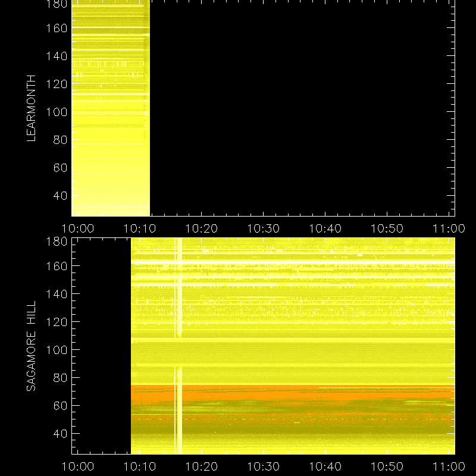Select the 160 tick label on Learmonth axis
476x476 pixels.
[x=57, y=28]
